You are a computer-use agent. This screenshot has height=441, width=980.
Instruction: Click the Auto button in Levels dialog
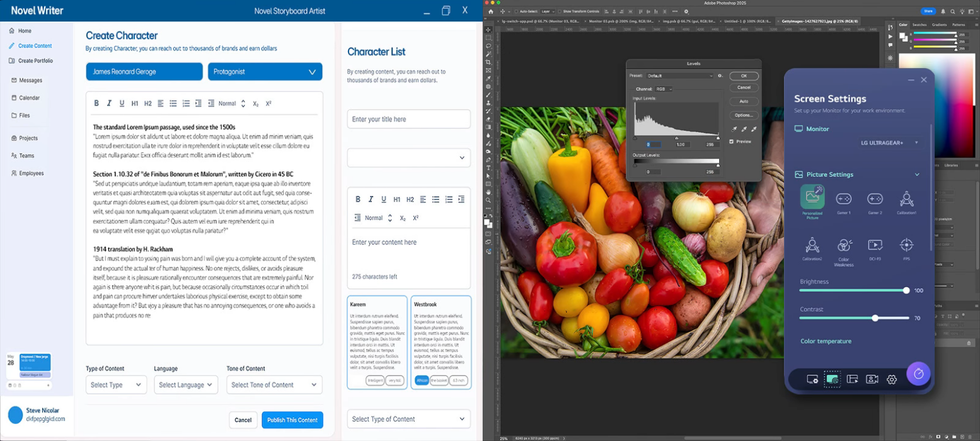tap(744, 101)
